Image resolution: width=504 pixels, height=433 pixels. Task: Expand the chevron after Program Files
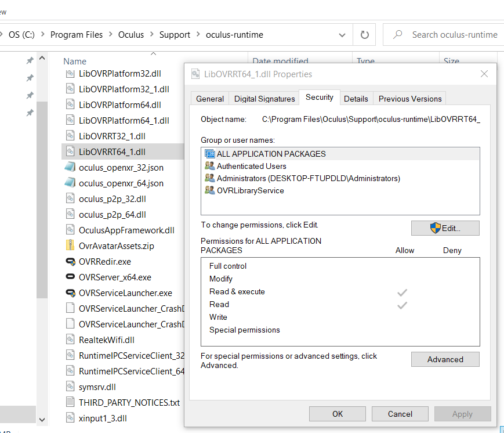tap(111, 34)
